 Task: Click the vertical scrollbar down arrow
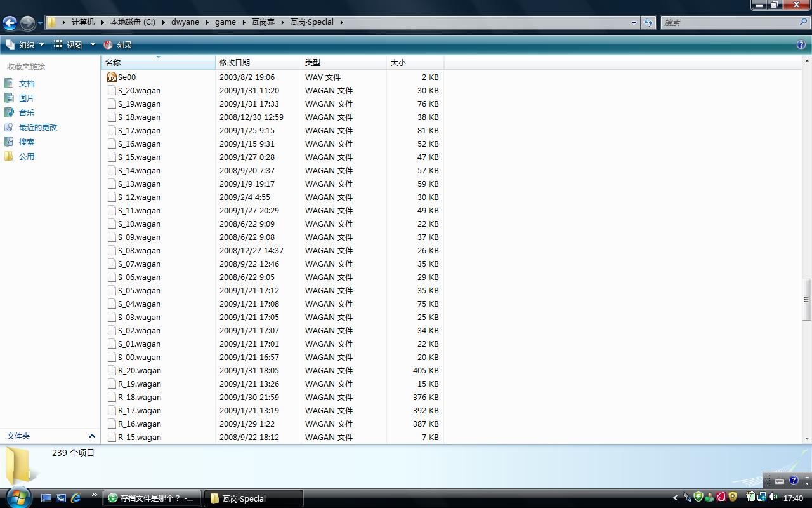tap(806, 438)
